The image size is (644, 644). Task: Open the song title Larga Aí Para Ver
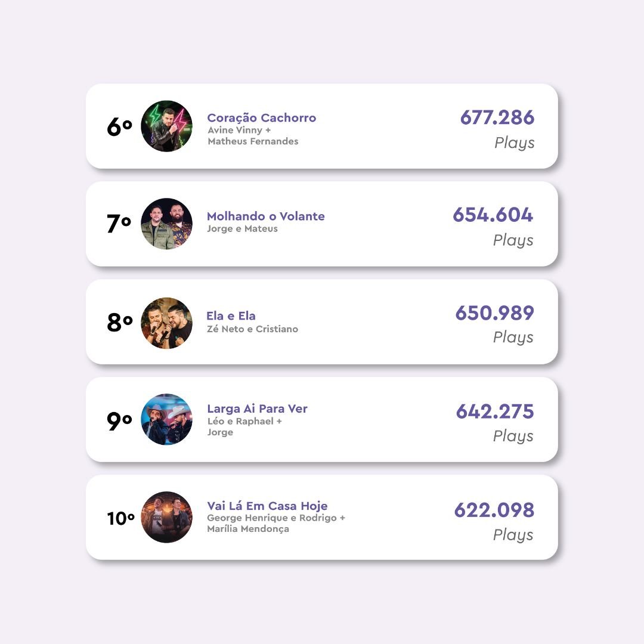point(257,408)
